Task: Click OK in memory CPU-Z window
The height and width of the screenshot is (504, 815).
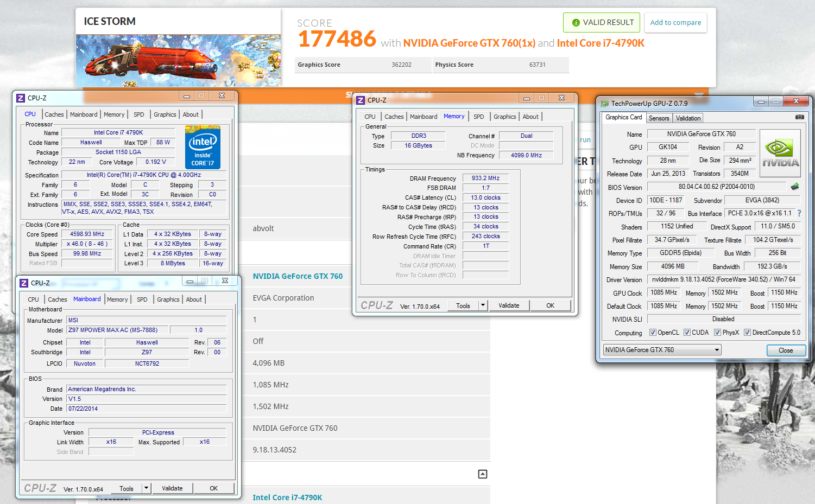Action: (550, 305)
